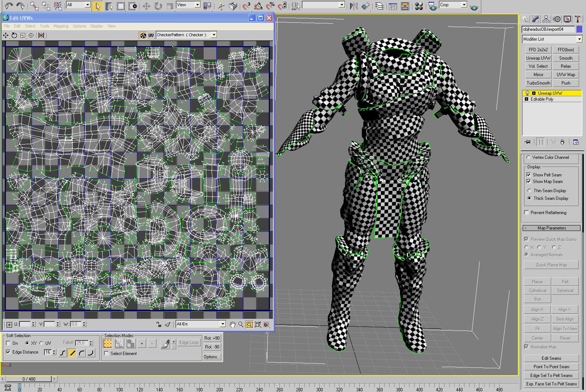Select the Rotate tool in Edit UVWs

click(x=14, y=35)
